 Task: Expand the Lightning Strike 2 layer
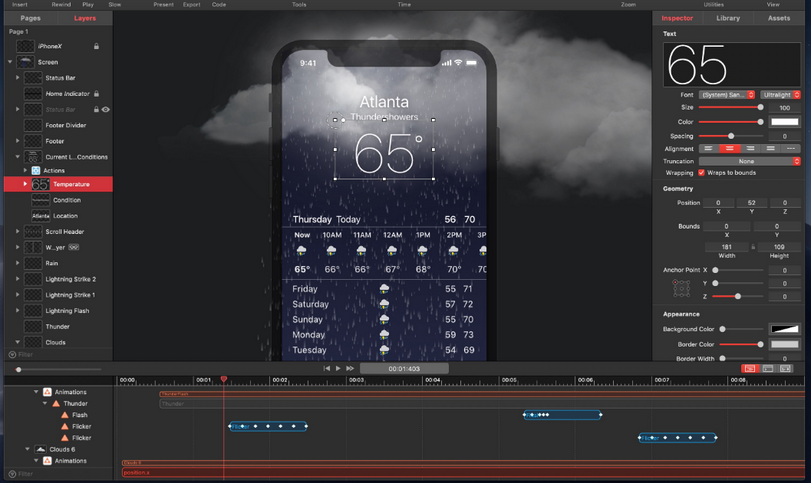point(18,279)
